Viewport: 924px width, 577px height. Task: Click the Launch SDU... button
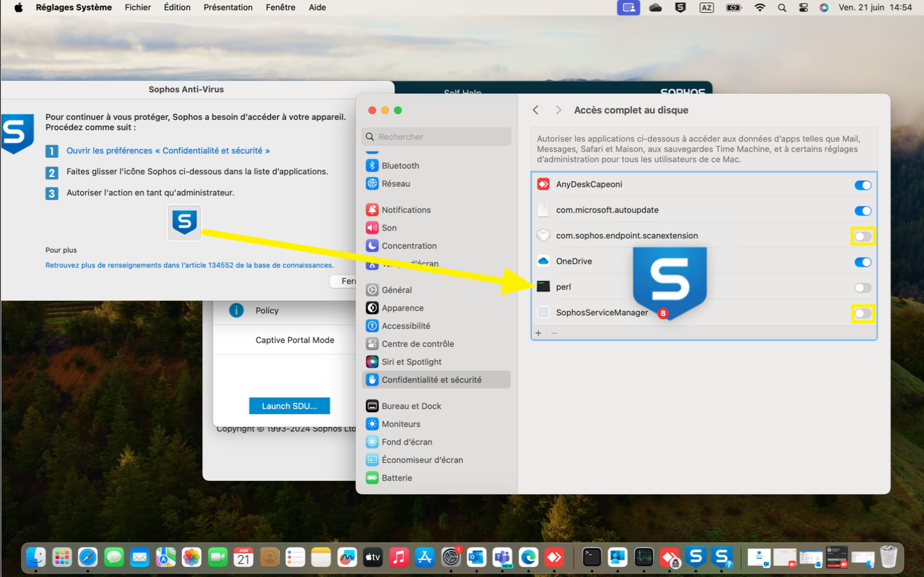click(290, 406)
